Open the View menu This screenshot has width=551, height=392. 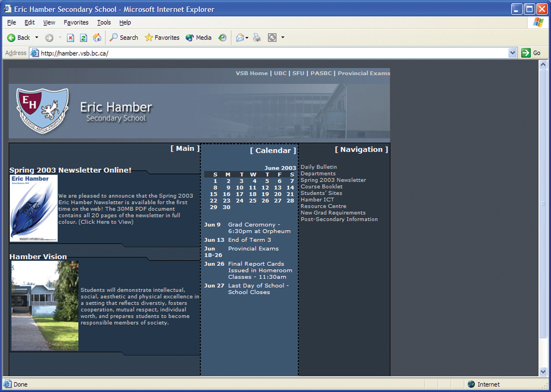pyautogui.click(x=49, y=22)
